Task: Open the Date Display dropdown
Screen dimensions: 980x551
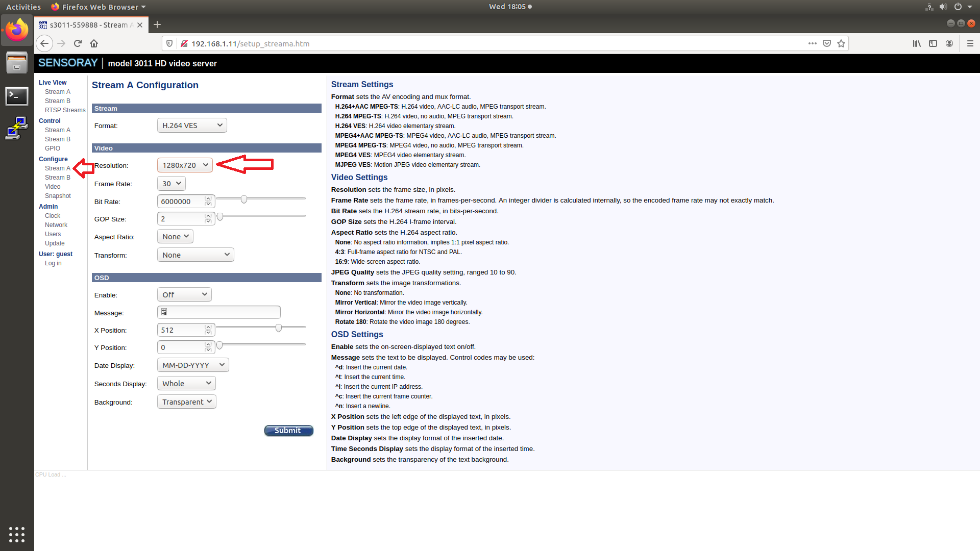Action: click(193, 365)
